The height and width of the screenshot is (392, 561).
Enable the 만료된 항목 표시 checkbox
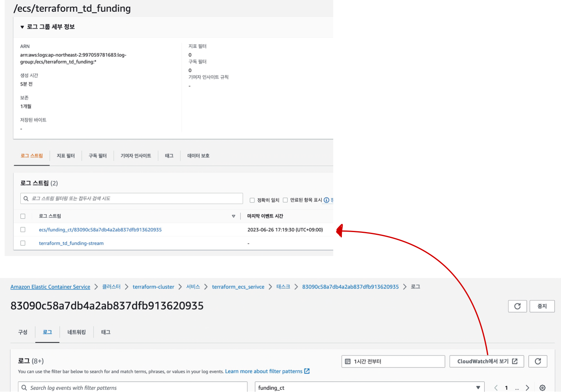(285, 200)
